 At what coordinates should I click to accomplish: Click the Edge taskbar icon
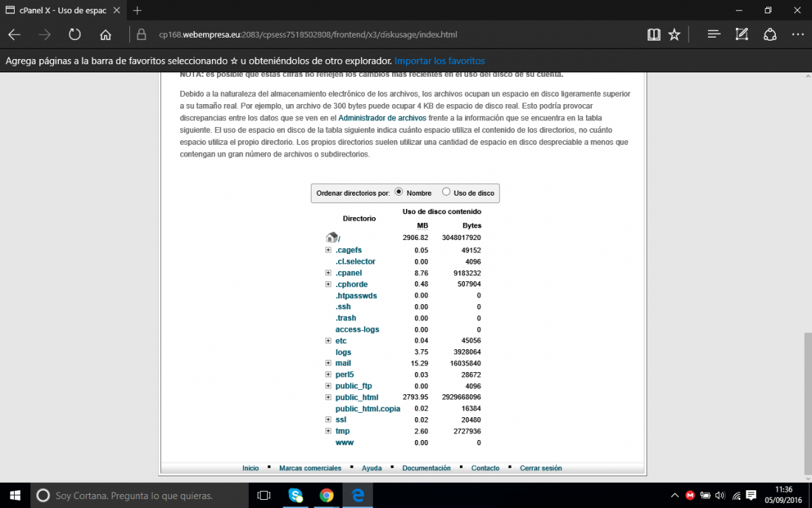[358, 495]
